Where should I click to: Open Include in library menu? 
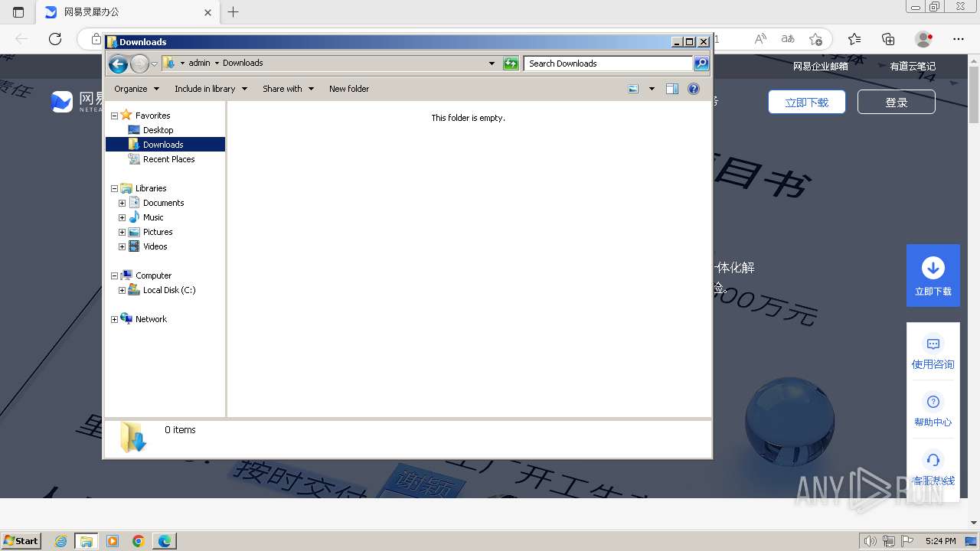pyautogui.click(x=211, y=89)
